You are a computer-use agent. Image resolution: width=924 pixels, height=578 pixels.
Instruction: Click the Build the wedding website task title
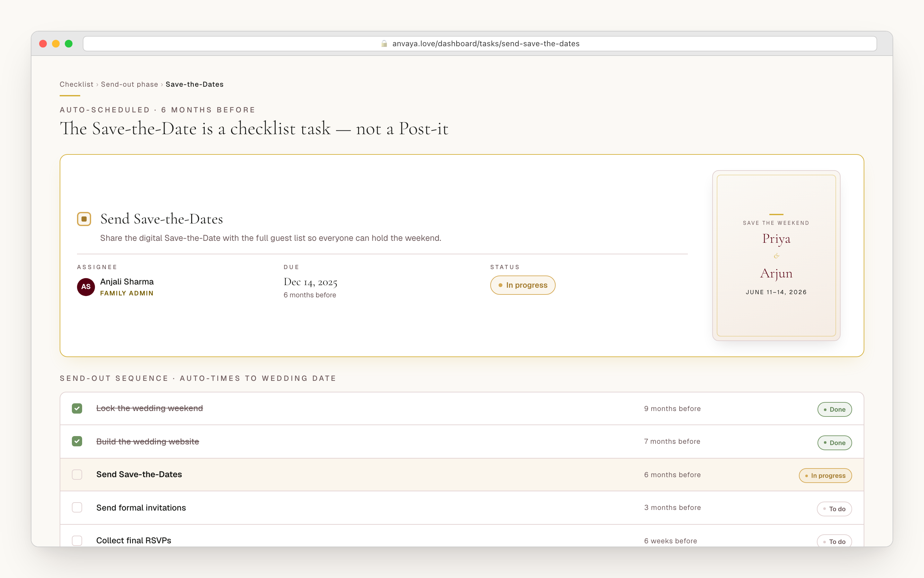(148, 442)
